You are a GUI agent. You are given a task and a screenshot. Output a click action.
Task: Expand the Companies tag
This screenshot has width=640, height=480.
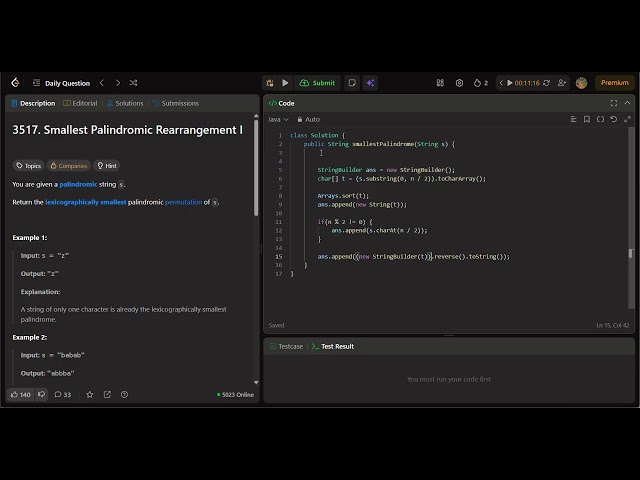click(69, 166)
